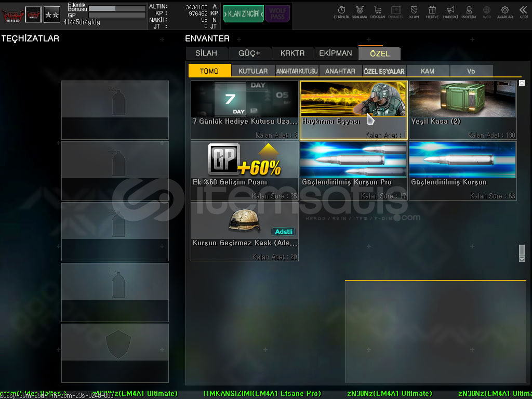Click the two-star rank badge
Viewport: 532px width, 399px height.
(52, 15)
